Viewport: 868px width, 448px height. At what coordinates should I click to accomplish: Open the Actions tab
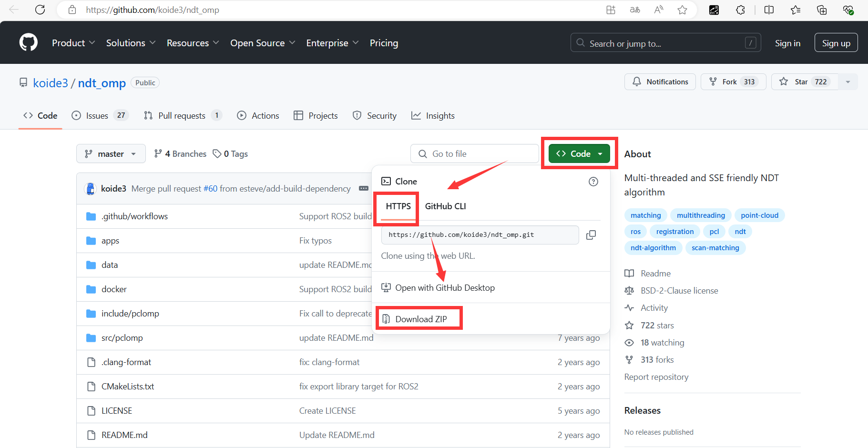[x=258, y=115]
